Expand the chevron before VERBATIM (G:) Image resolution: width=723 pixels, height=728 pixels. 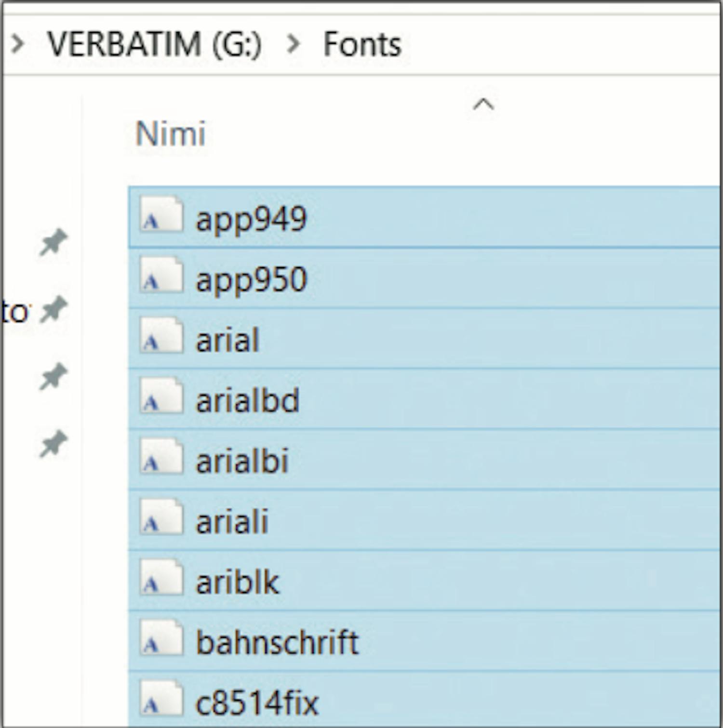(18, 44)
